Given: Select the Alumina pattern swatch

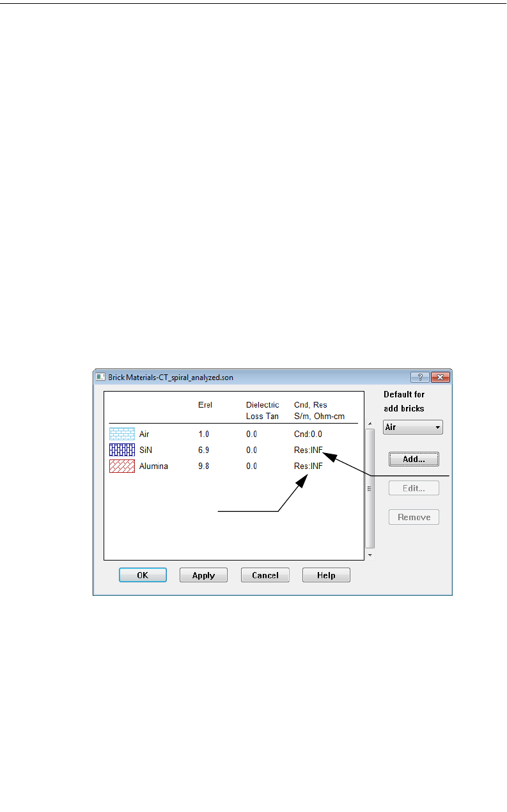Looking at the screenshot, I should click(x=121, y=466).
